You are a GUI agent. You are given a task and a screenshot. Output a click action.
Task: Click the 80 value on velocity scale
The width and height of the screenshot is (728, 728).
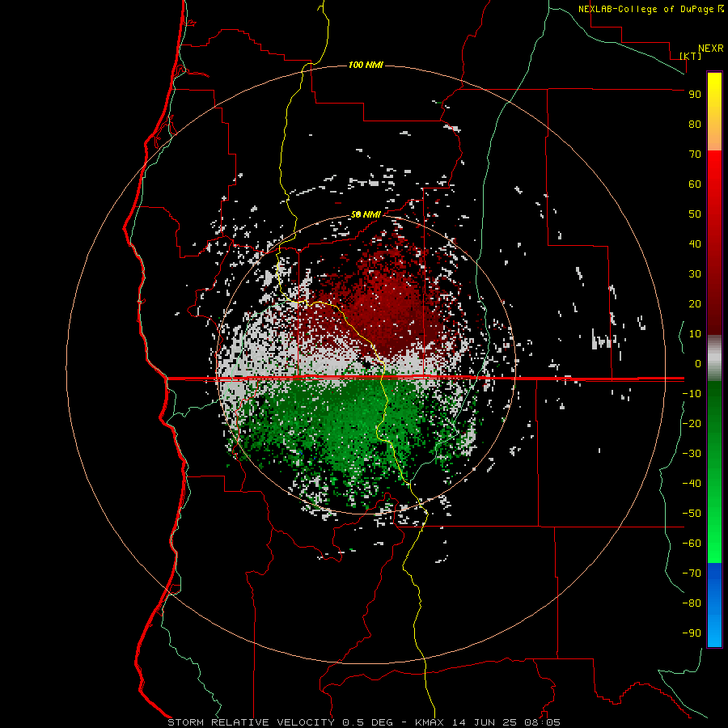click(x=695, y=124)
